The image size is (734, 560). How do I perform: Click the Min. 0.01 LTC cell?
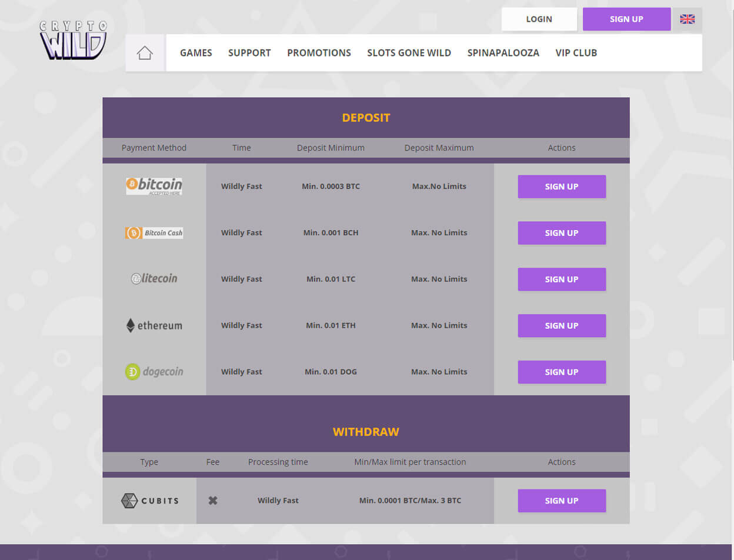click(331, 279)
